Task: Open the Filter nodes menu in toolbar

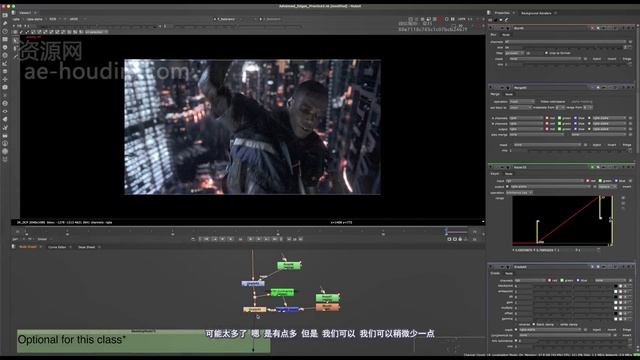Action: pyautogui.click(x=5, y=55)
